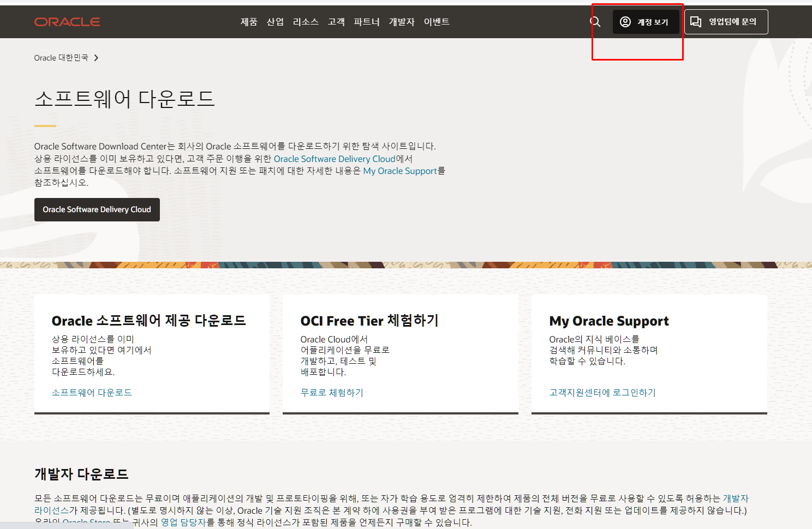Open the 고객 menu

click(336, 22)
